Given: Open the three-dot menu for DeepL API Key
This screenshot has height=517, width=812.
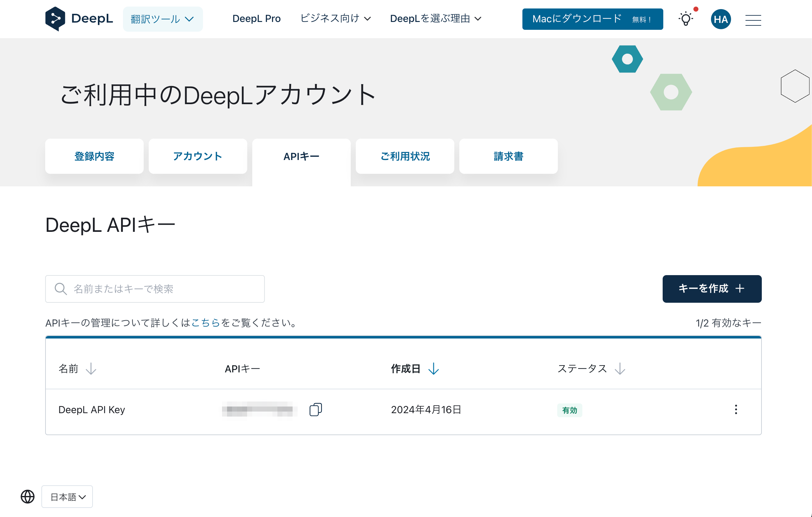Looking at the screenshot, I should click(736, 410).
